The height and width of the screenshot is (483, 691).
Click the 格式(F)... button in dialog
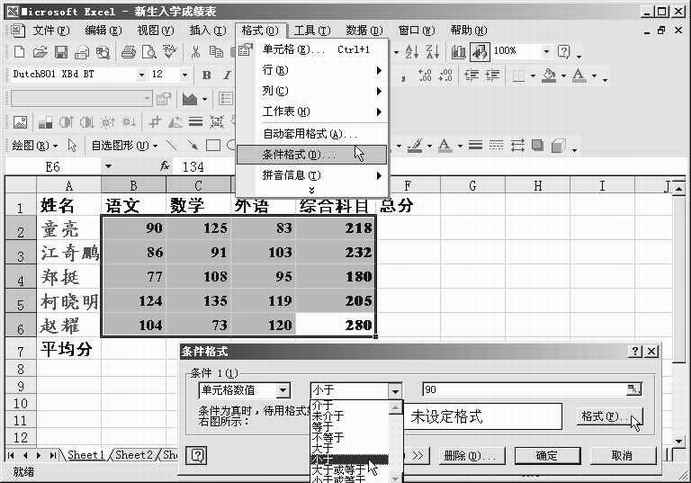609,416
